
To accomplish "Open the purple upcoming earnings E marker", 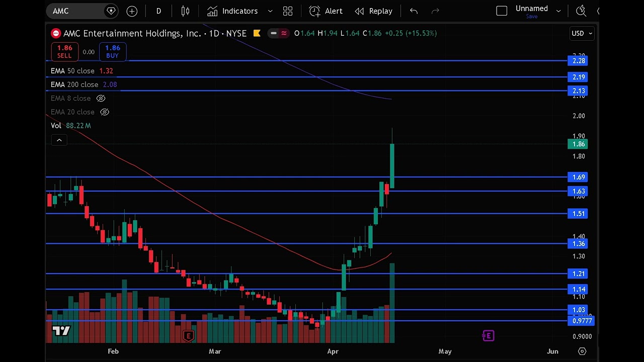I will pos(488,335).
